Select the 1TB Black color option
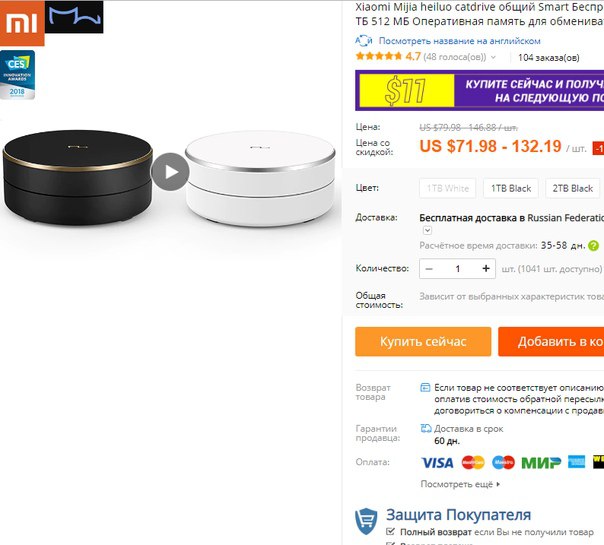This screenshot has width=604, height=545. click(x=511, y=188)
